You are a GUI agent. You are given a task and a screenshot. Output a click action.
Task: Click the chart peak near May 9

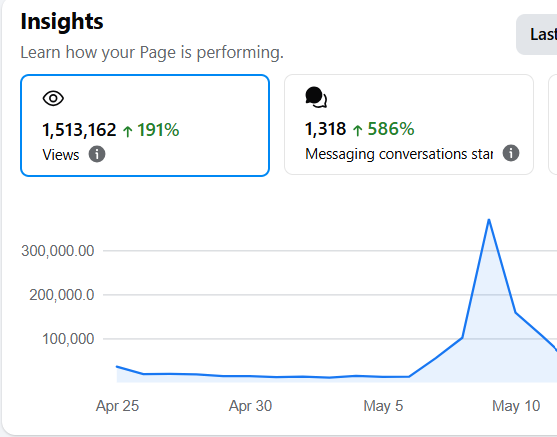tap(489, 220)
